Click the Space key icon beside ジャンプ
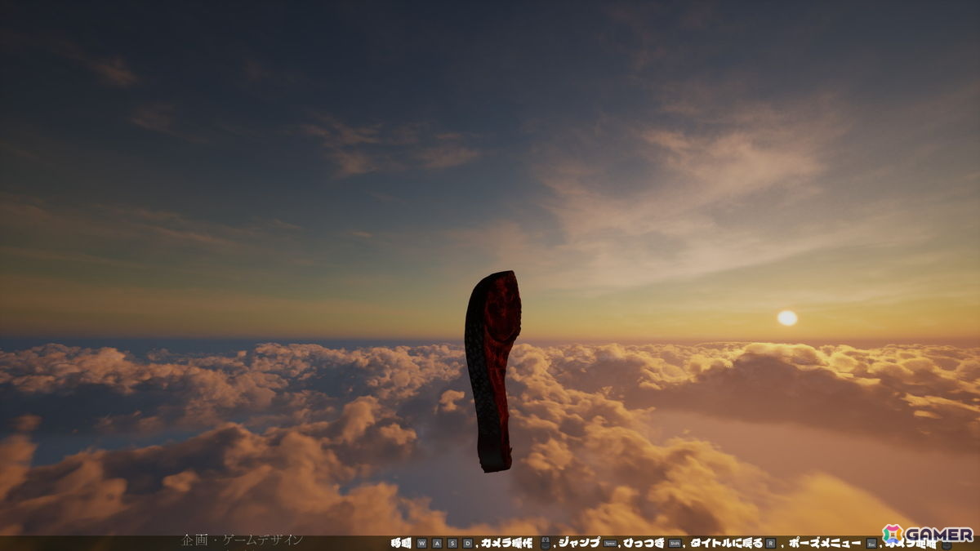Screen dimensions: 980x551 coord(609,543)
